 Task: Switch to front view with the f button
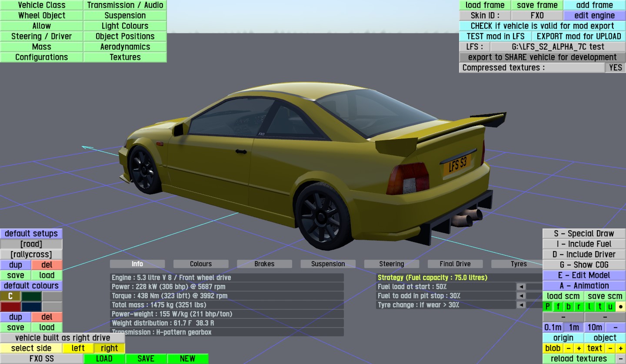[558, 307]
